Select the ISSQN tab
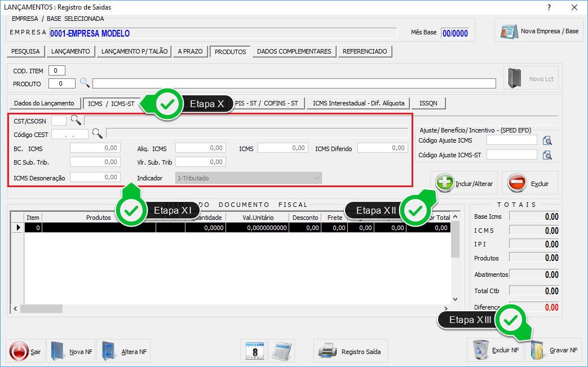588x367 pixels. pyautogui.click(x=428, y=103)
